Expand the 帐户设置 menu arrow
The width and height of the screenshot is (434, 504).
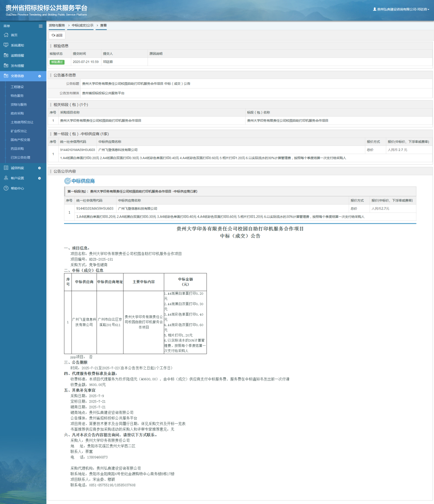39,178
